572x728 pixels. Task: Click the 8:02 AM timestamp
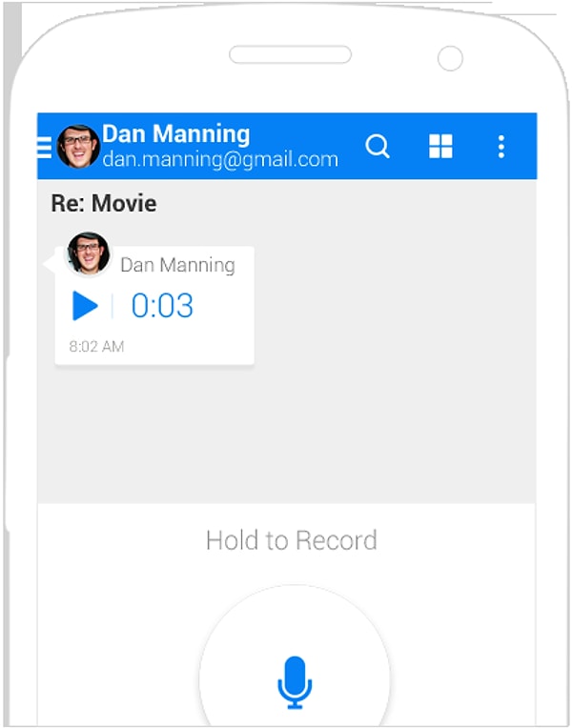(x=96, y=346)
